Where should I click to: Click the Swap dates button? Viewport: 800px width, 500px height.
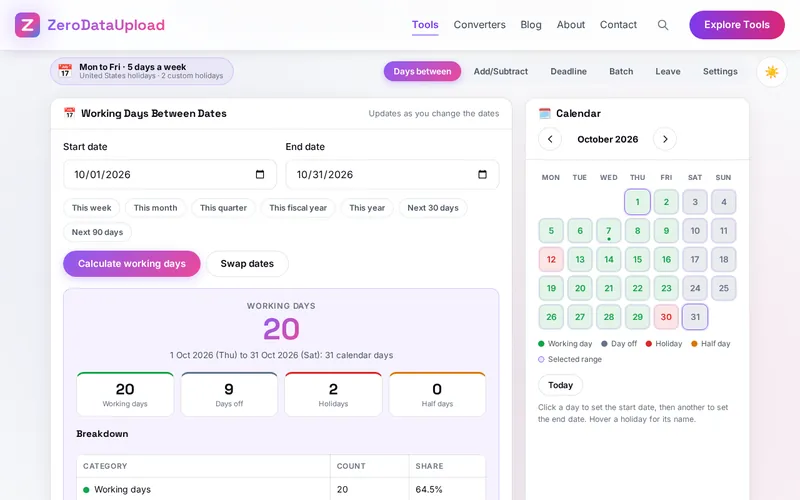coord(247,264)
